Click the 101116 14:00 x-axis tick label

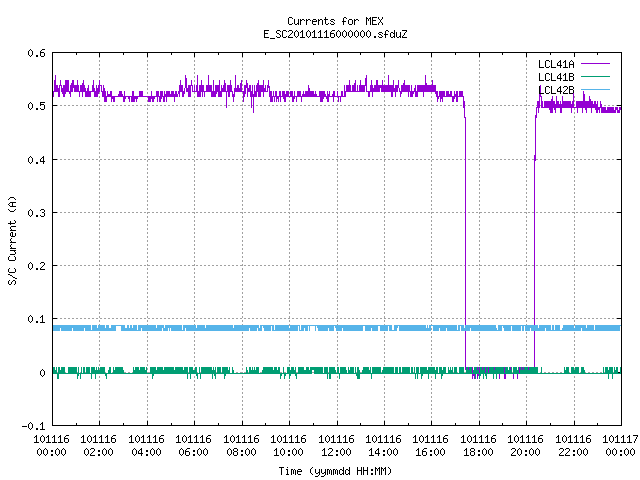pyautogui.click(x=383, y=446)
